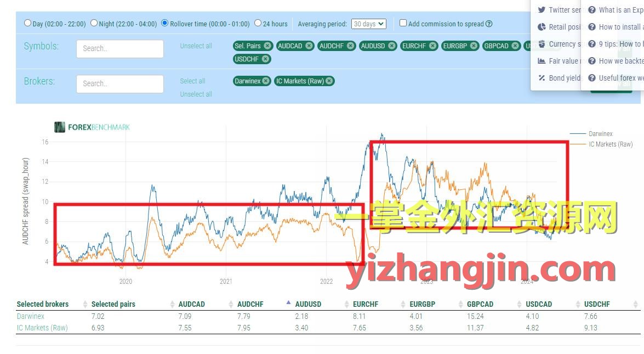Image resolution: width=644 pixels, height=354 pixels.
Task: Click the Twitter bird icon in menu
Action: (x=542, y=10)
